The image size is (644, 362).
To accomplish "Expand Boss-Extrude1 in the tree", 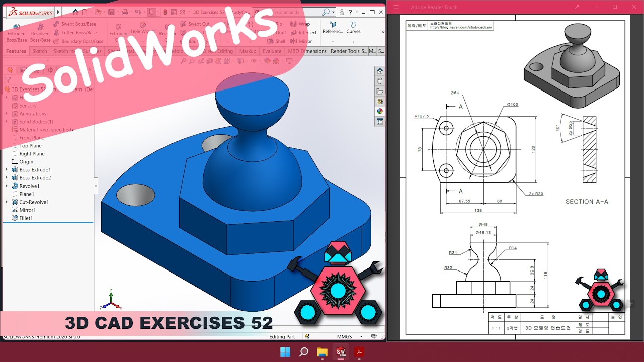I will pyautogui.click(x=7, y=170).
